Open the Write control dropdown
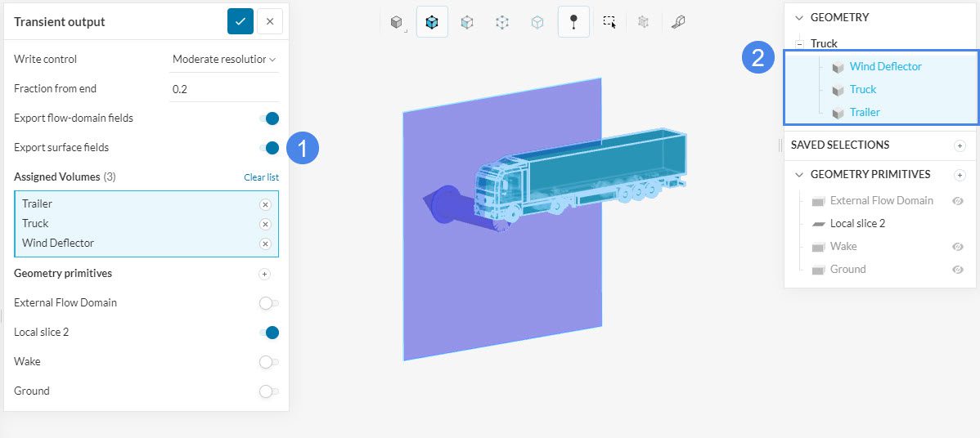 tap(223, 60)
